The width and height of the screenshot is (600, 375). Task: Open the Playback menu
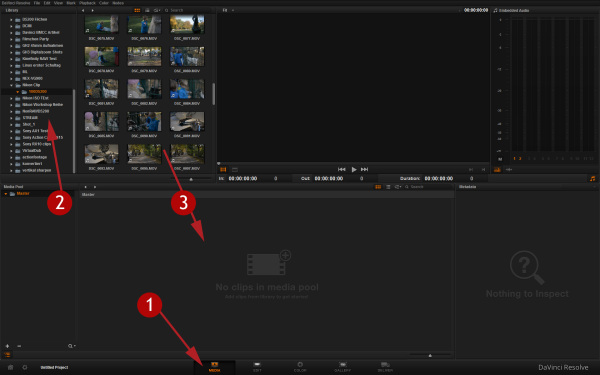coord(87,3)
